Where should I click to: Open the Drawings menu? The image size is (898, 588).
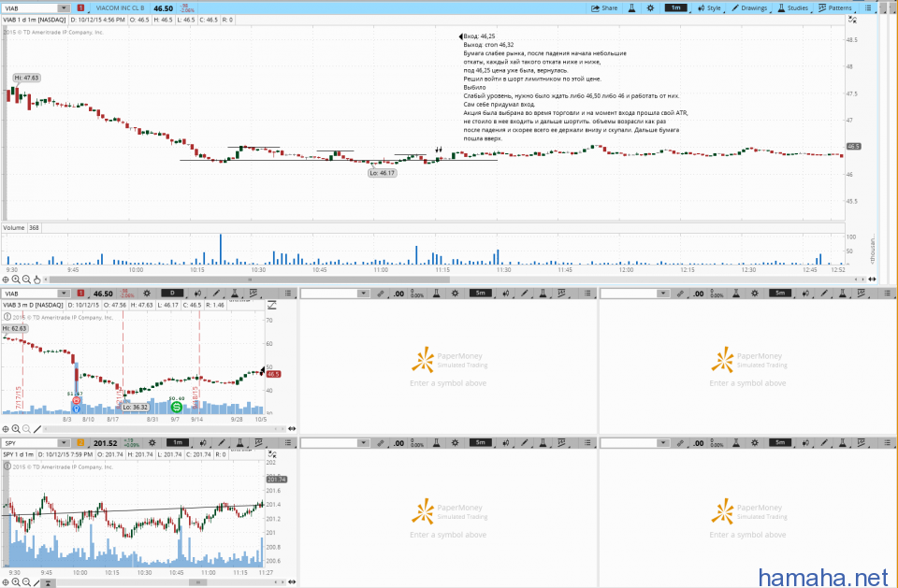click(749, 8)
